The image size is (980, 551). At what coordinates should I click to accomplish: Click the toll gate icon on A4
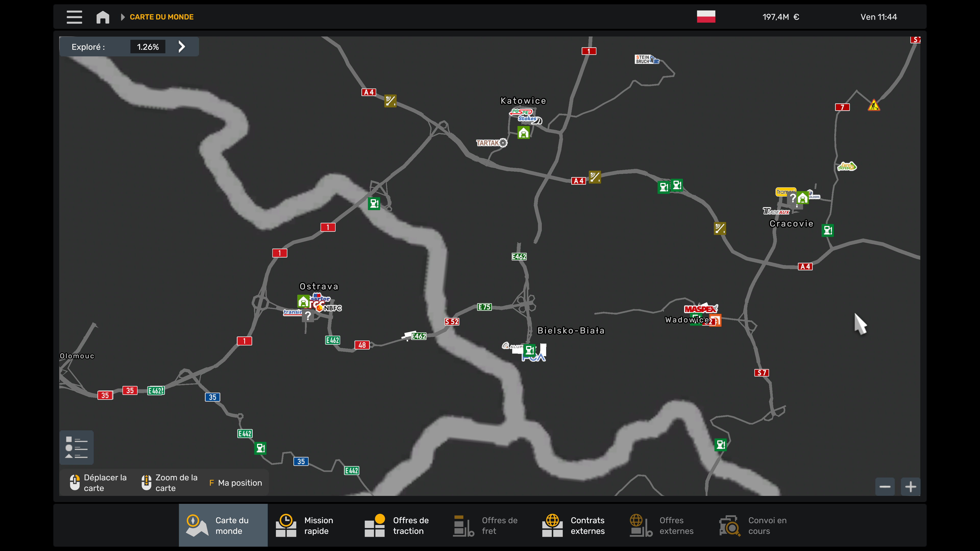[x=595, y=177]
